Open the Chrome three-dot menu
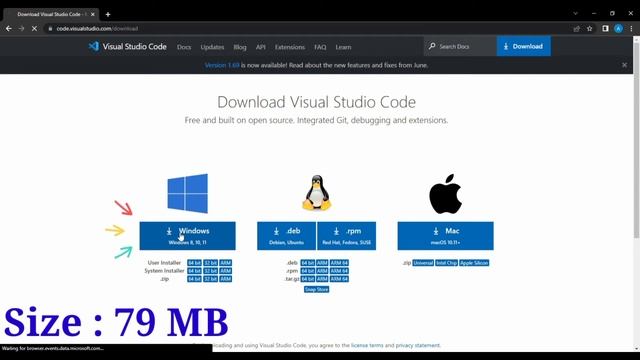640x360 pixels. 631,28
